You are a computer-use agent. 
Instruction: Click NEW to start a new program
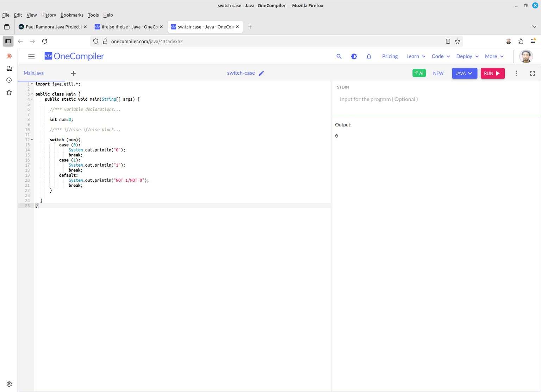(438, 73)
